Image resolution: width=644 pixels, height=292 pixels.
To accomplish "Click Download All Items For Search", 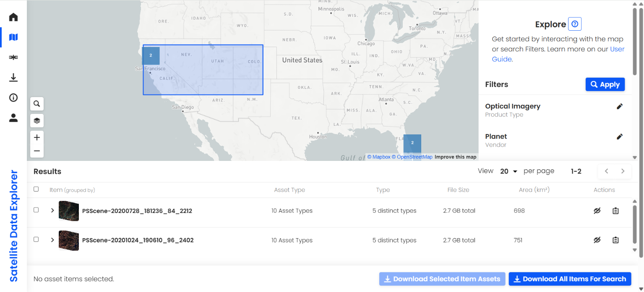I will 569,279.
